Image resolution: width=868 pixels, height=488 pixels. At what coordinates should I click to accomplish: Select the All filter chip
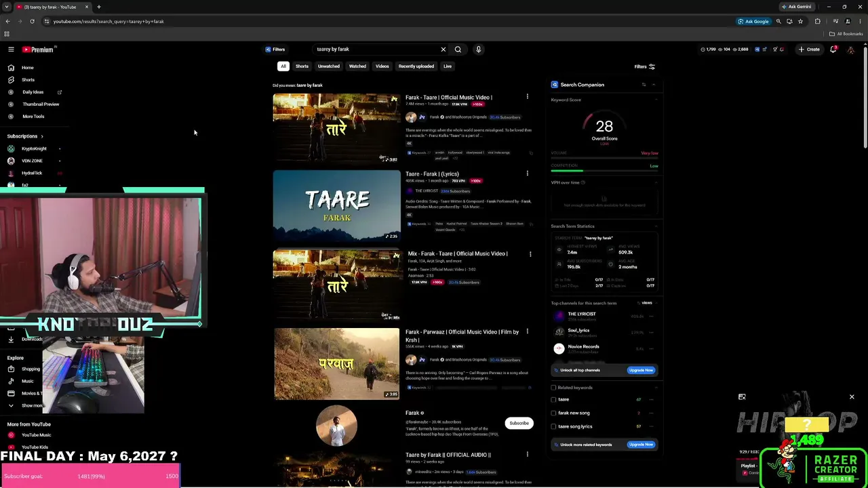coord(283,66)
